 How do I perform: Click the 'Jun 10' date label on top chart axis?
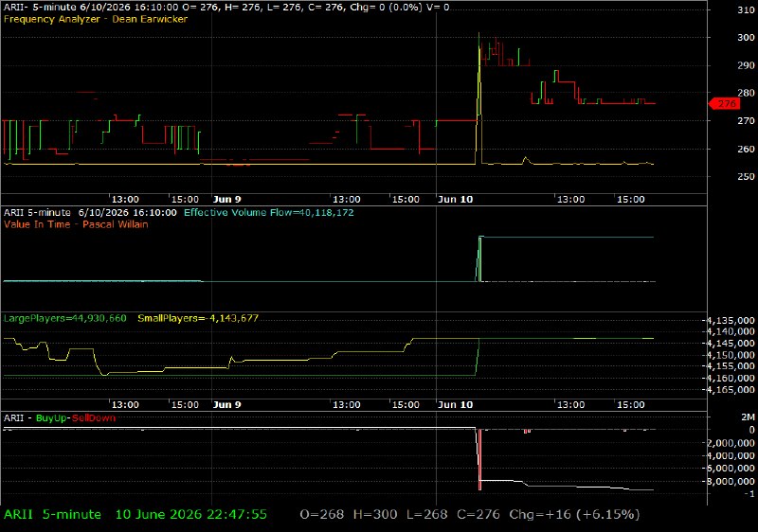[455, 200]
